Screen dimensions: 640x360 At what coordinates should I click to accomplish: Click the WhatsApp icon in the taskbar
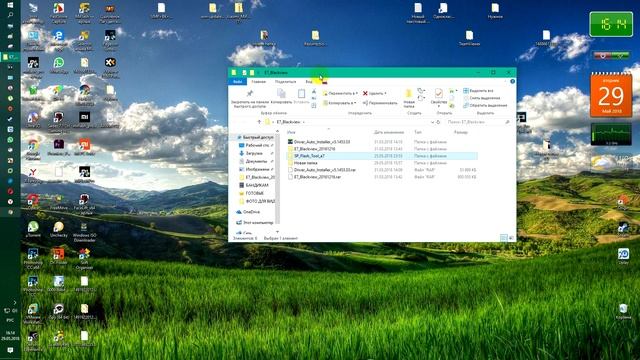[10, 140]
